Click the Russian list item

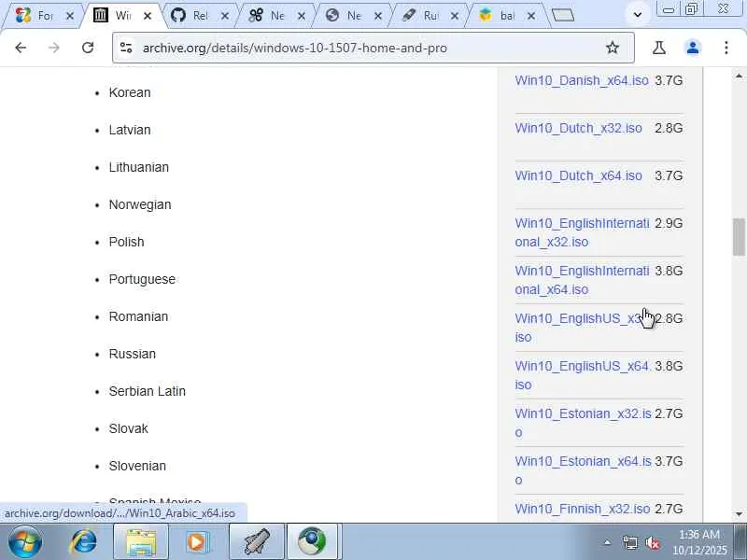tap(132, 354)
